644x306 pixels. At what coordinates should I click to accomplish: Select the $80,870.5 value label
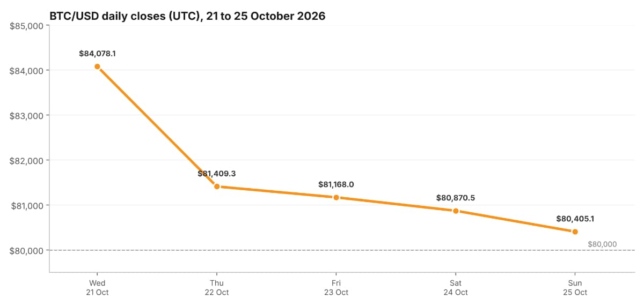point(456,198)
